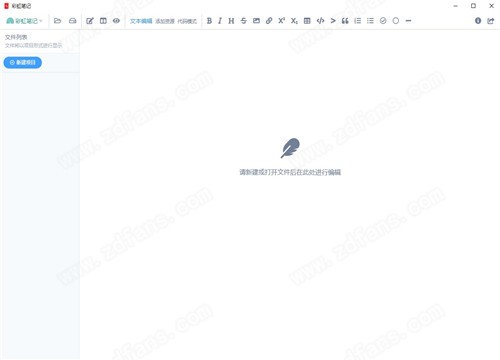Select the 添加资源 tab
Image resolution: width=500 pixels, height=360 pixels.
pos(165,21)
